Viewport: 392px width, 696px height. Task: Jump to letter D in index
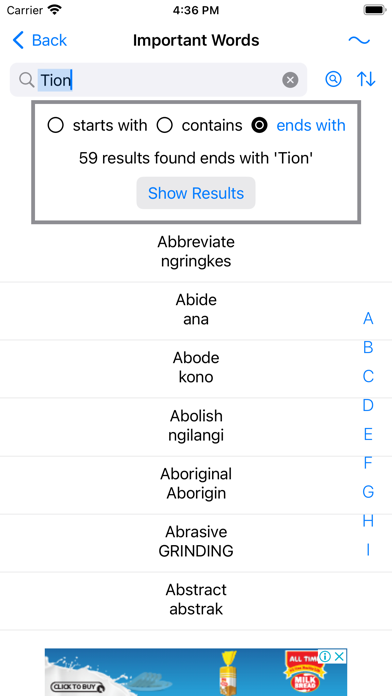(x=368, y=405)
